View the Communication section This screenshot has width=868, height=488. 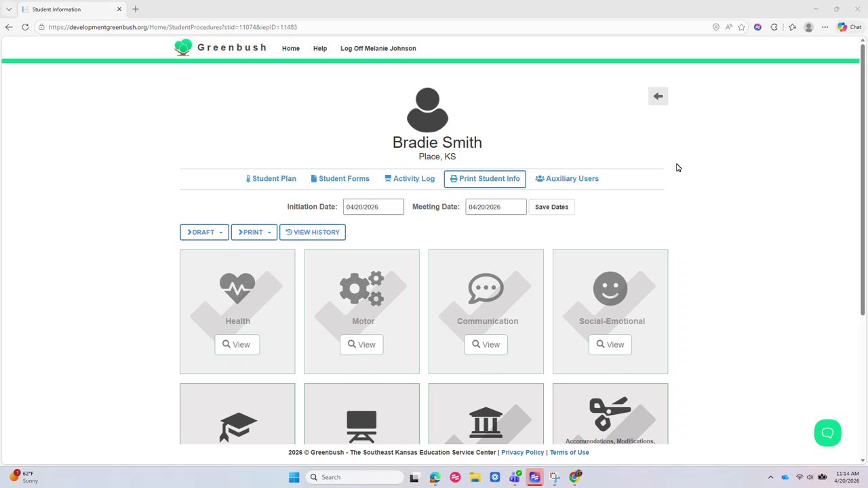[486, 344]
